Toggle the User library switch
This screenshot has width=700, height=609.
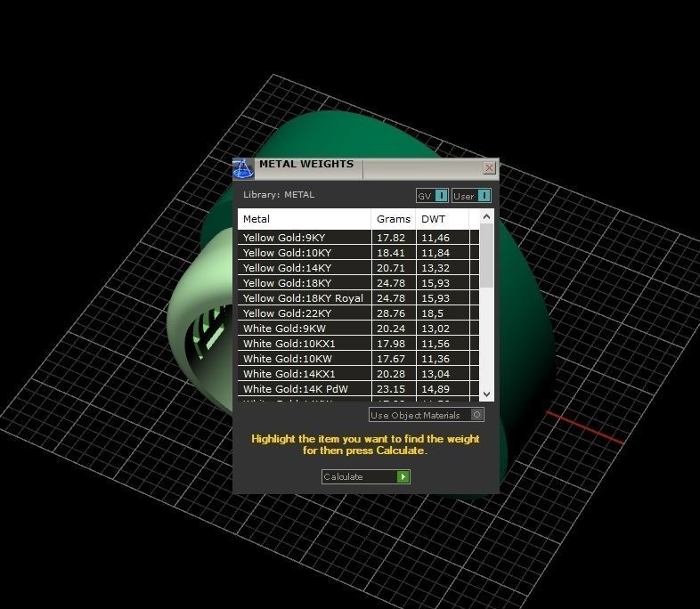[x=471, y=196]
